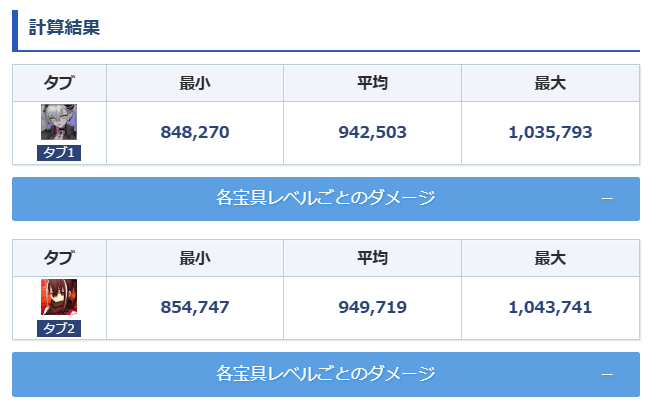This screenshot has height=403, width=650.
Task: Collapse the first 各宝具レベルごとのダメージ bar
Action: [x=326, y=199]
